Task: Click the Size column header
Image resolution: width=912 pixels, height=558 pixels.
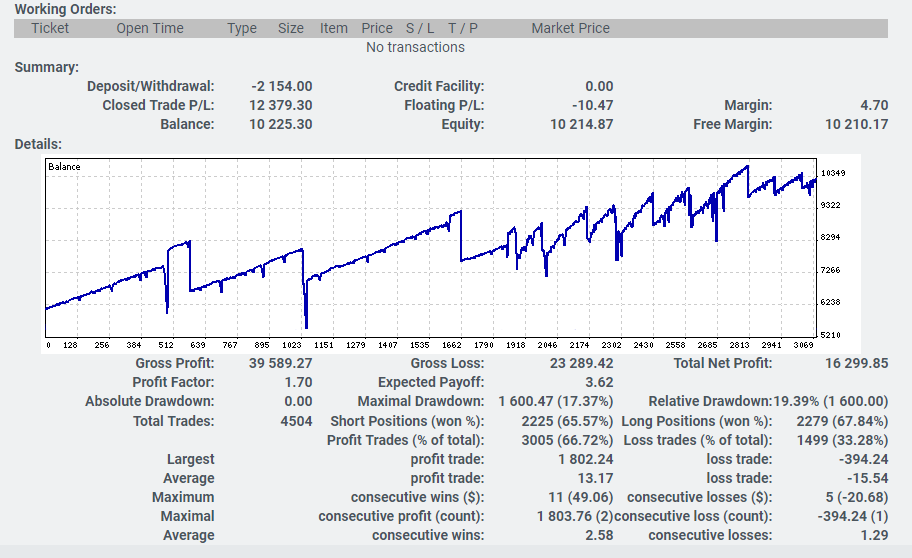Action: [x=291, y=28]
